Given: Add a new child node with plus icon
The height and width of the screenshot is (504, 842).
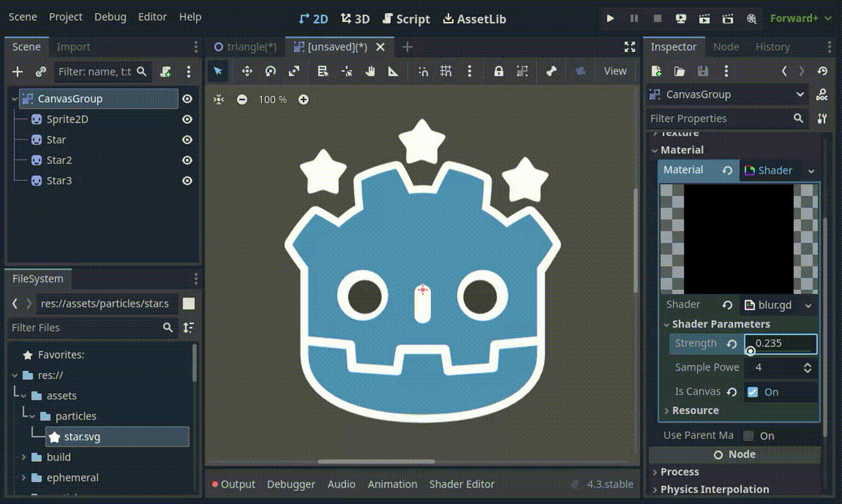Looking at the screenshot, I should click(x=18, y=72).
